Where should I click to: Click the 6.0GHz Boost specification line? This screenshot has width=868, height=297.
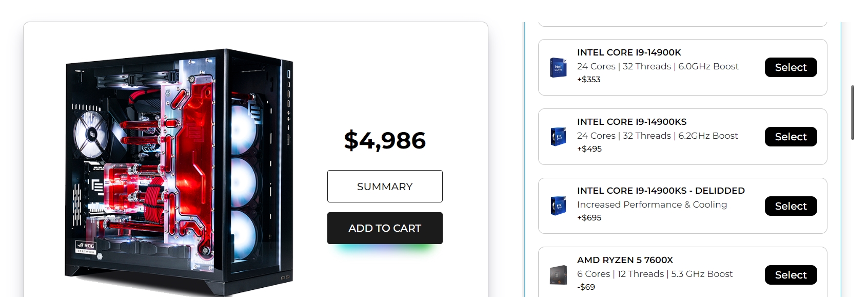(x=658, y=66)
